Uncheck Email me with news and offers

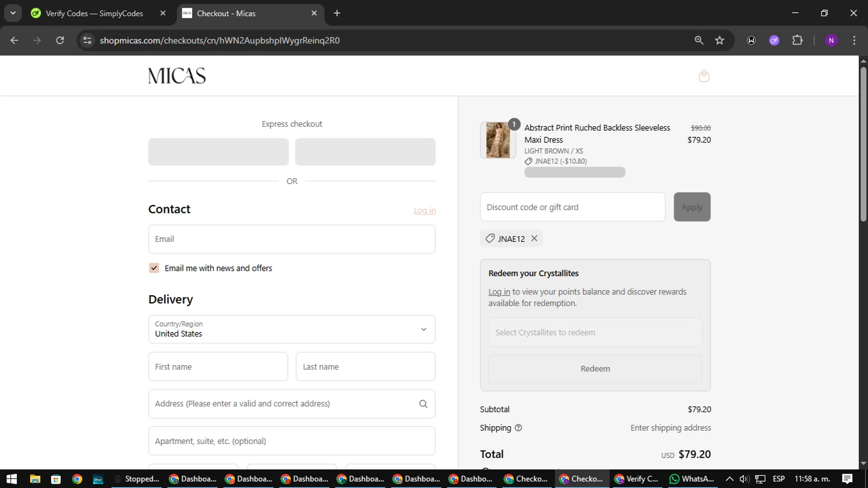(154, 268)
